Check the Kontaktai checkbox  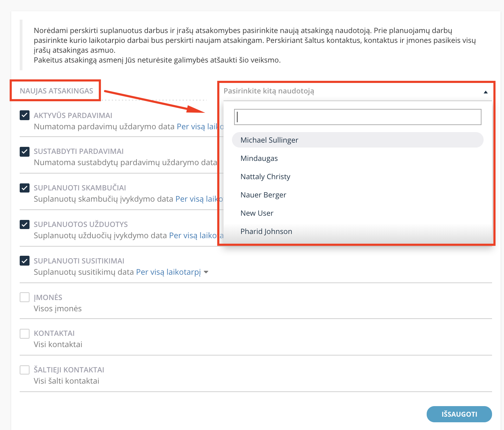pyautogui.click(x=25, y=333)
